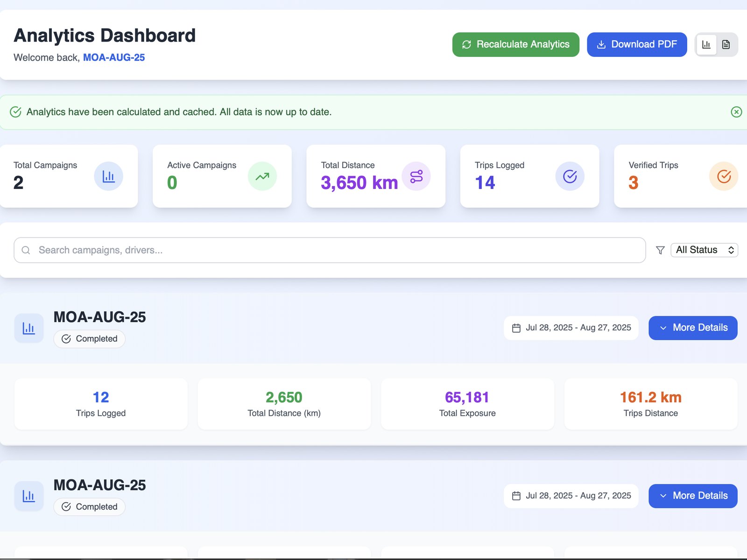Click the Trips Logged check icon
This screenshot has width=747, height=560.
pyautogui.click(x=570, y=176)
